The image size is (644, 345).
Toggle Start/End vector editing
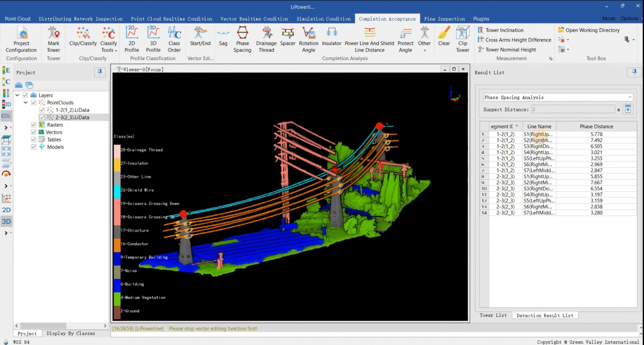(x=200, y=37)
